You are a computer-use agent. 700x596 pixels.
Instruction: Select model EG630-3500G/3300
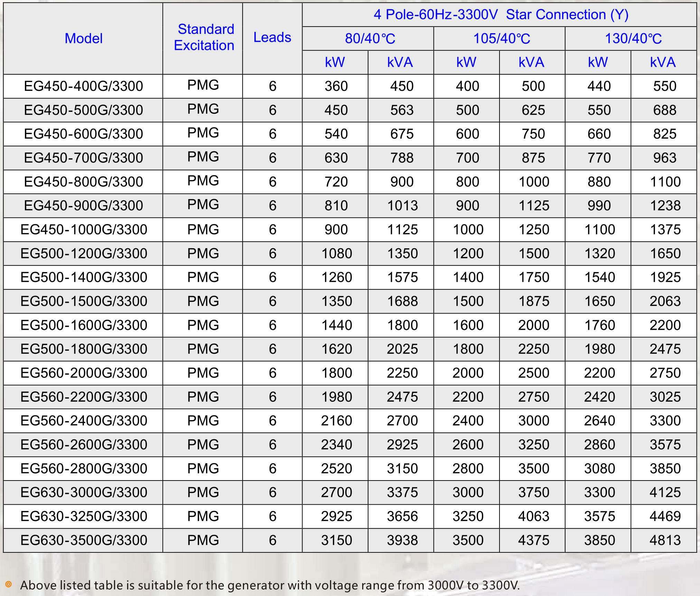coord(84,540)
